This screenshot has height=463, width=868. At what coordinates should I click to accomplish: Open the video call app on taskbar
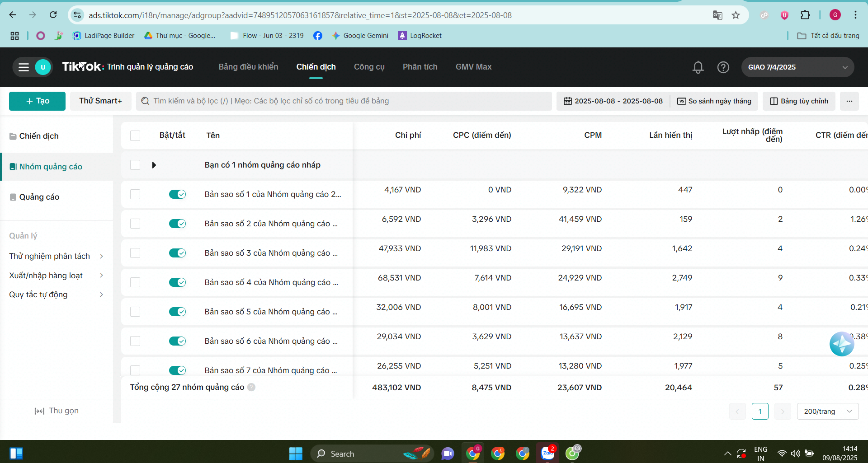coord(448,453)
